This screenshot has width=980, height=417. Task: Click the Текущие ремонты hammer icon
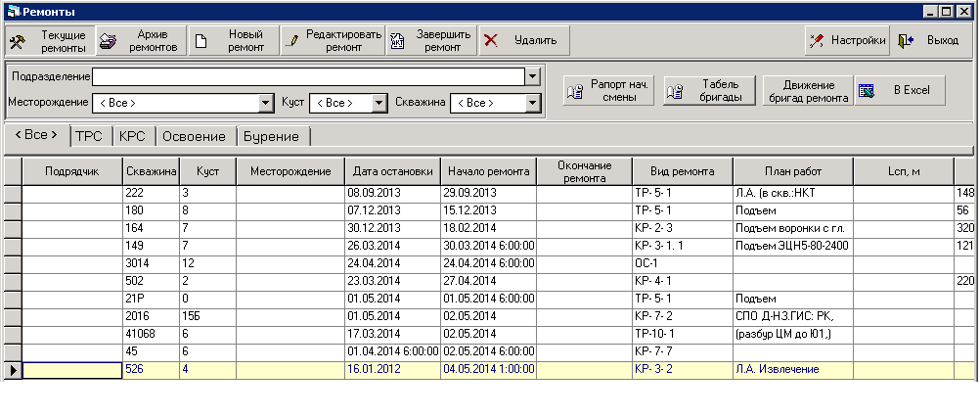[17, 41]
